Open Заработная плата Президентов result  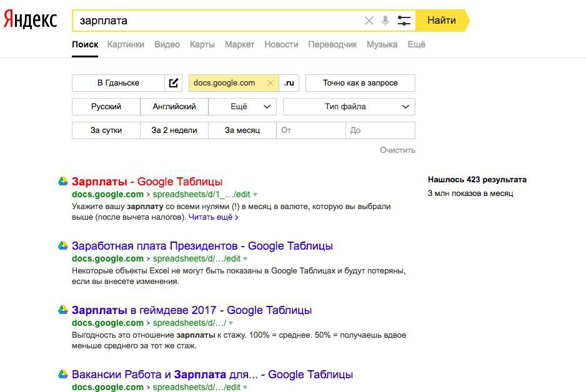(202, 246)
